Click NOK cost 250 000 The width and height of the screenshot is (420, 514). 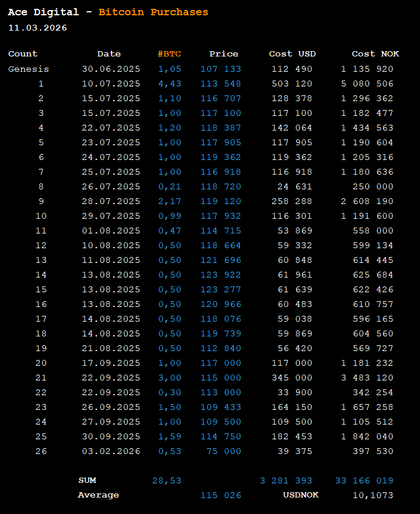373,186
